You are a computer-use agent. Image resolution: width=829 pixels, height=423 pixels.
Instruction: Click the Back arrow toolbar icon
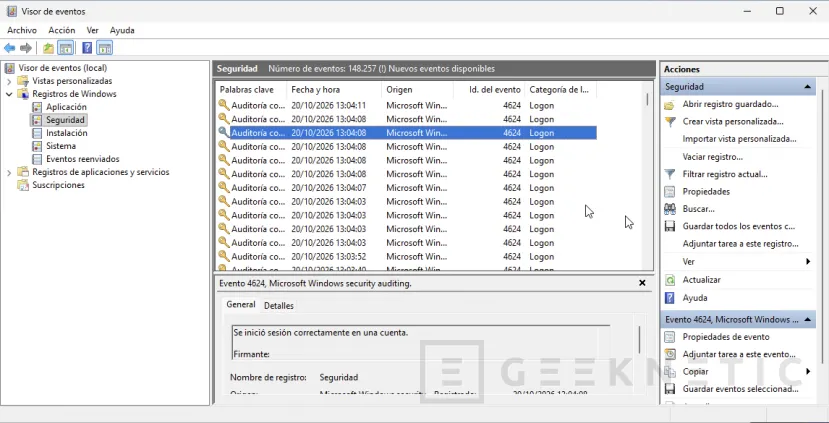pyautogui.click(x=10, y=48)
